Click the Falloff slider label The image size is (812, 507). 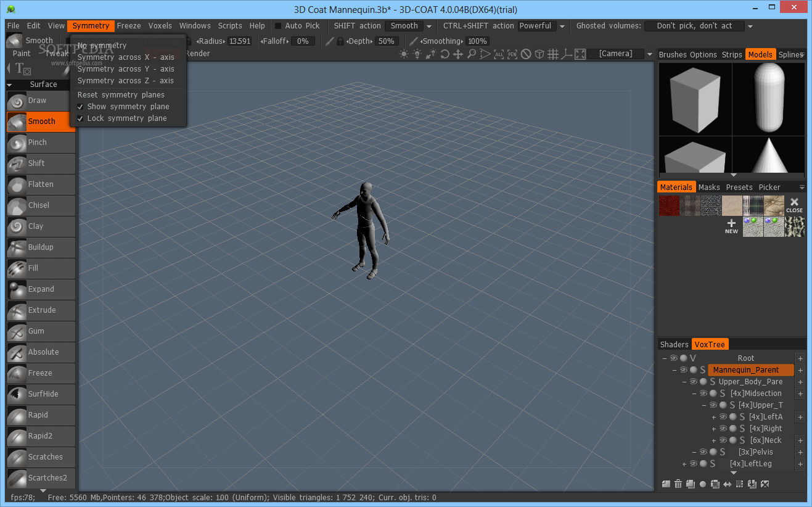[274, 41]
